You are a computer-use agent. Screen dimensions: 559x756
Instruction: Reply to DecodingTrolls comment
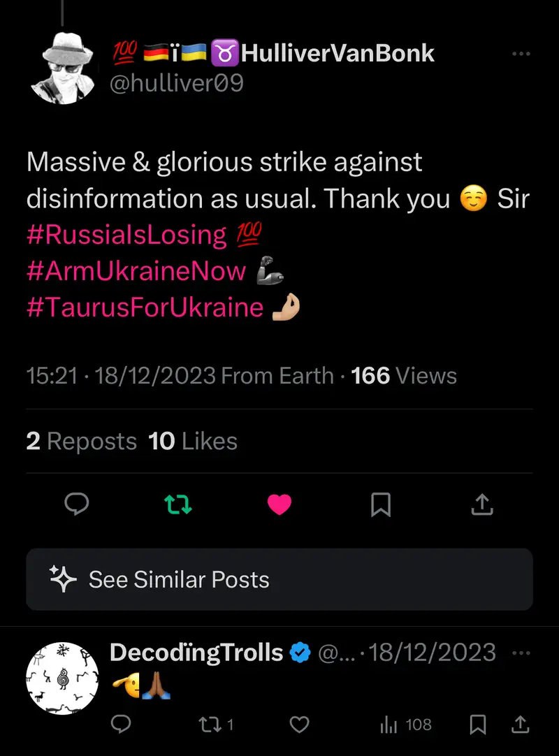122,725
